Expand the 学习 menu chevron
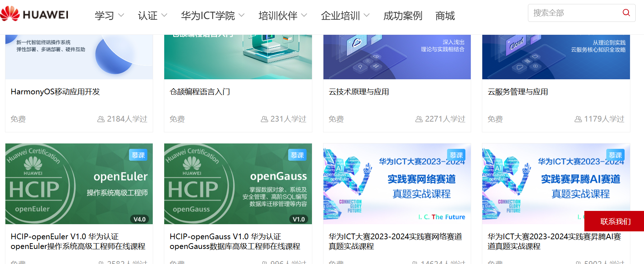 coord(121,15)
